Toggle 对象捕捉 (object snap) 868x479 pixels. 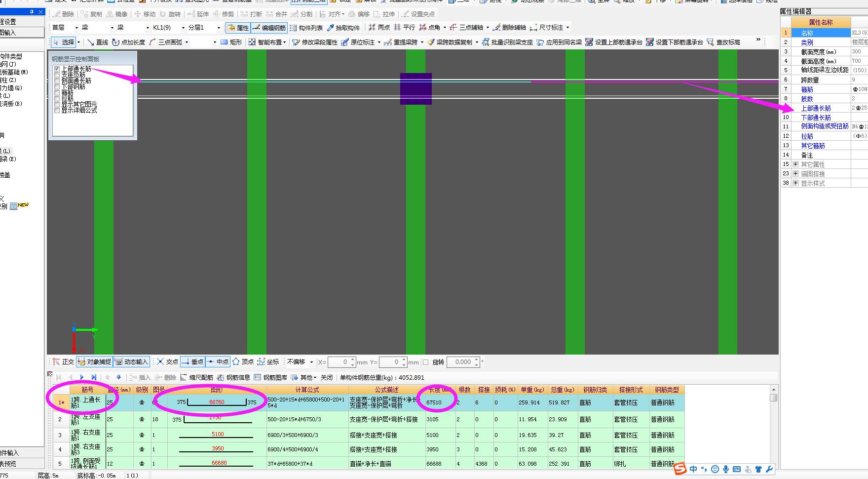click(94, 362)
